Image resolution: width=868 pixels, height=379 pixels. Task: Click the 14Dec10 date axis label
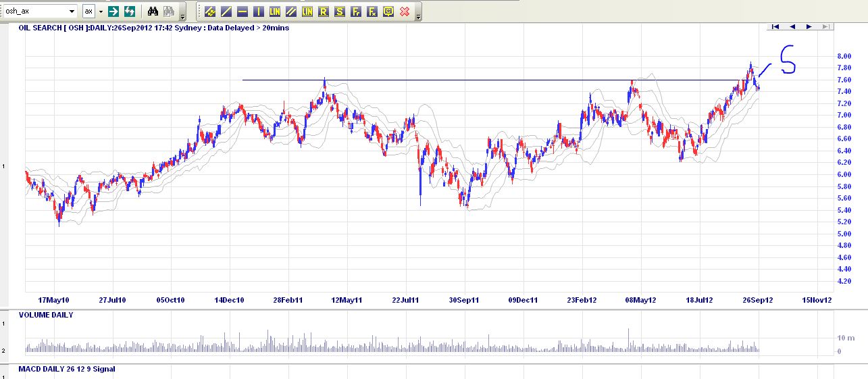coord(230,300)
